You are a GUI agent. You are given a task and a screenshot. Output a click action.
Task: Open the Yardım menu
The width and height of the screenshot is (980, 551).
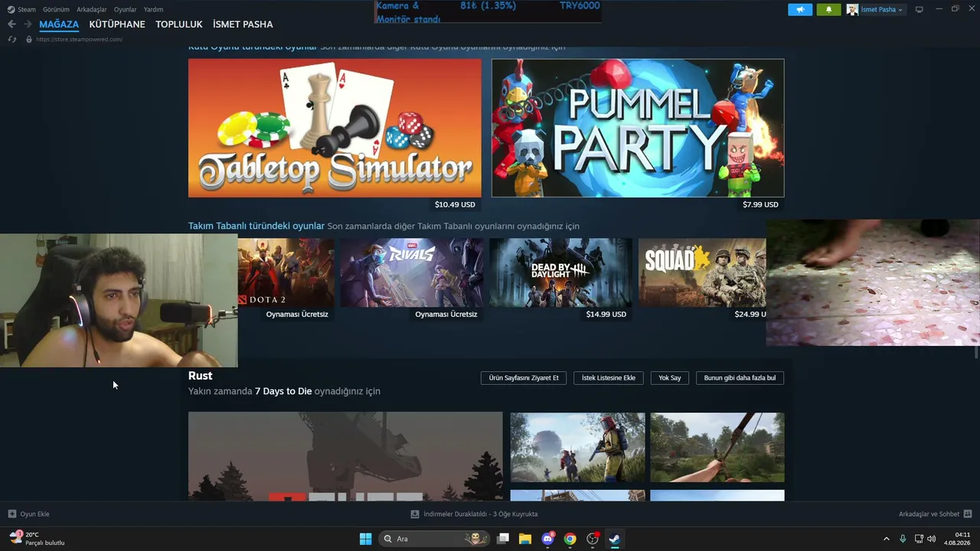pos(153,9)
